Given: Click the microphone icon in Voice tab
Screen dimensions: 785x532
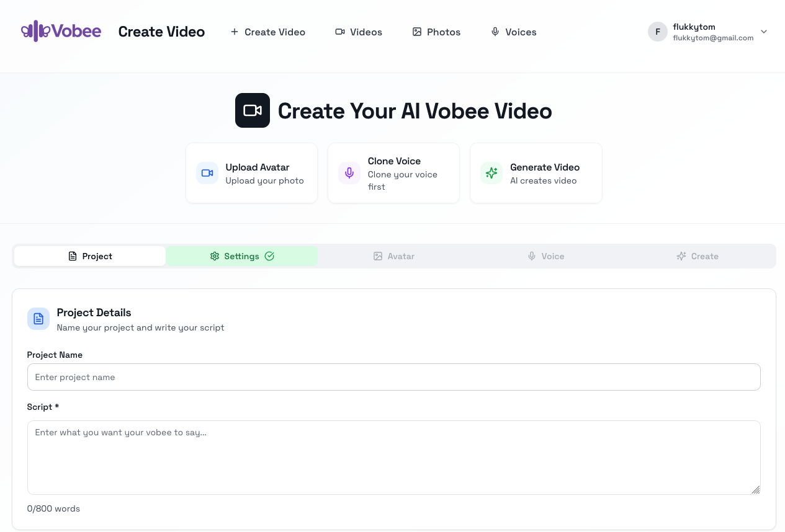Looking at the screenshot, I should click(x=532, y=256).
